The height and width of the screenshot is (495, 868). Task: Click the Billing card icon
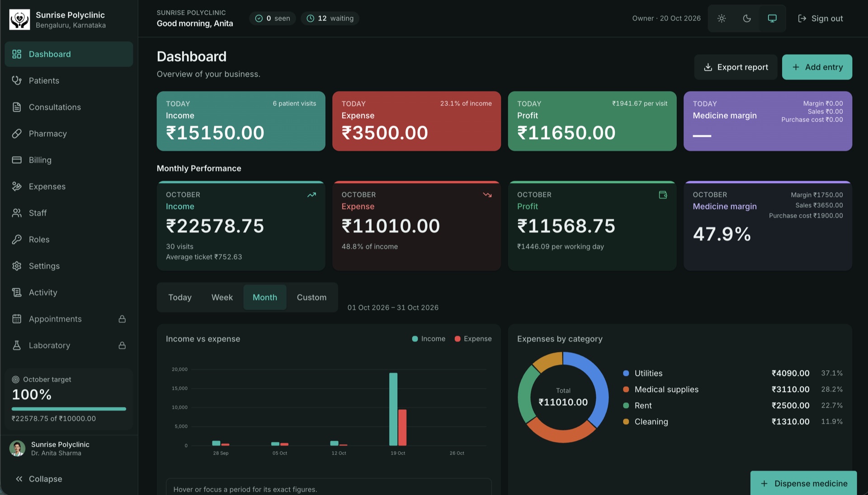pos(17,160)
